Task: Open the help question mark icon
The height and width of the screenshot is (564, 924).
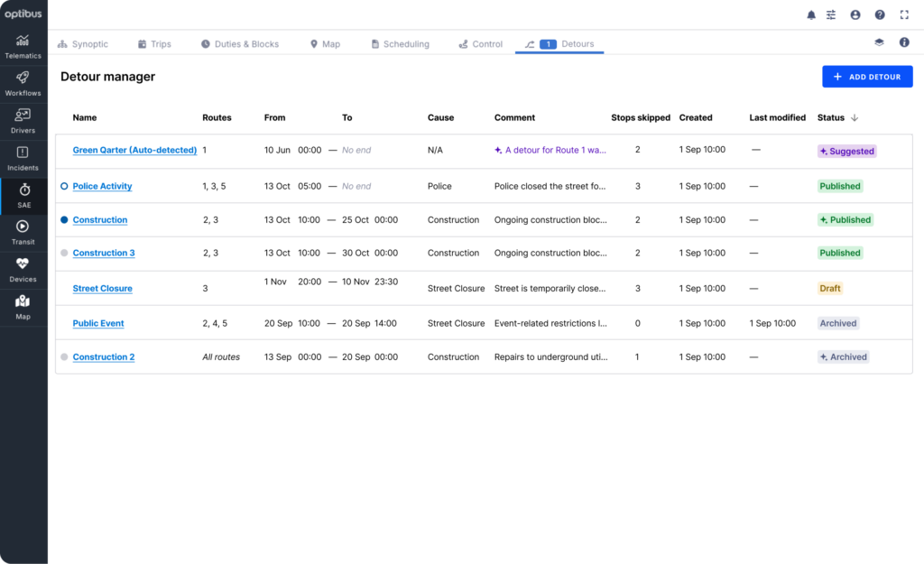Action: [x=879, y=14]
